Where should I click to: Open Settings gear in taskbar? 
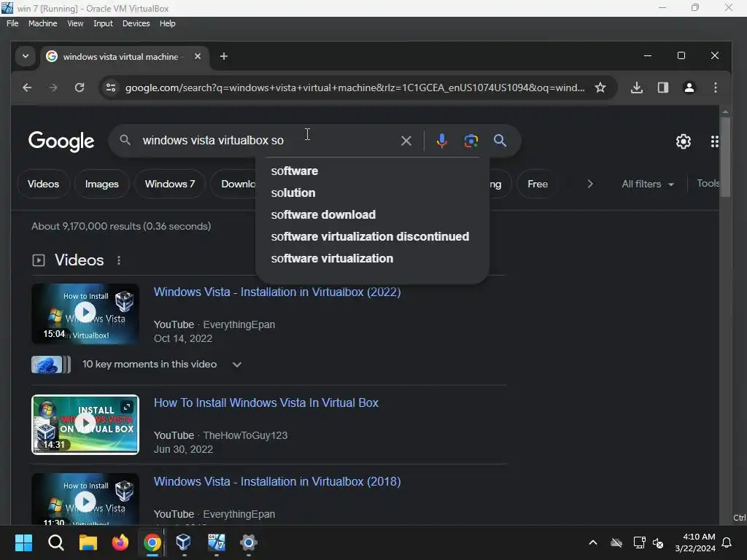click(x=248, y=542)
